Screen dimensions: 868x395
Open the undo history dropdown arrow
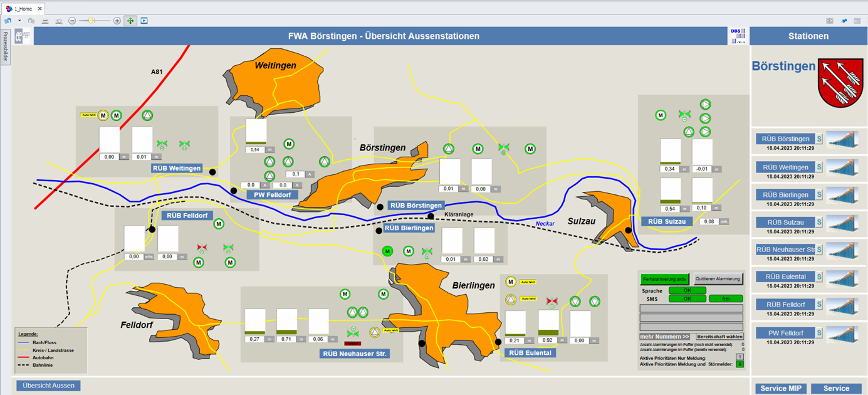coord(19,21)
